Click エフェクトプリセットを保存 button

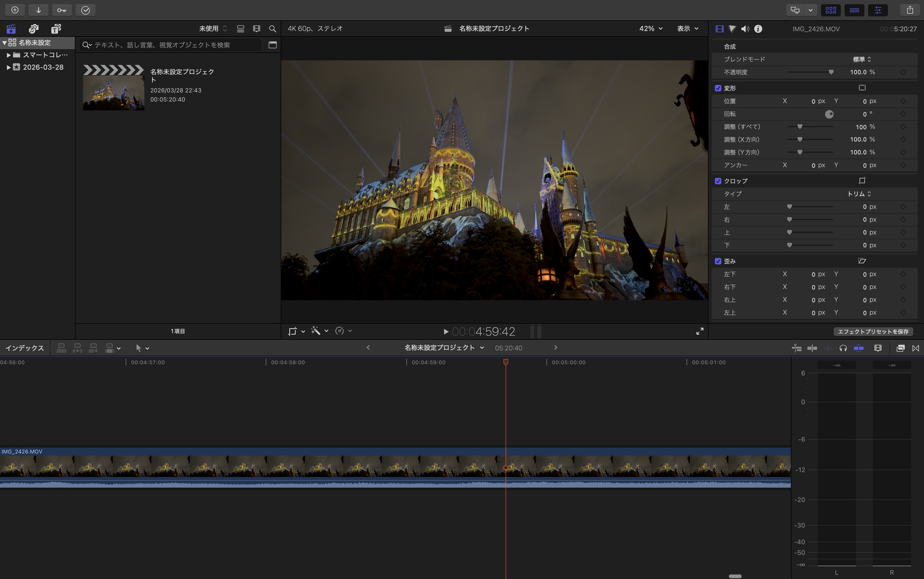(873, 332)
